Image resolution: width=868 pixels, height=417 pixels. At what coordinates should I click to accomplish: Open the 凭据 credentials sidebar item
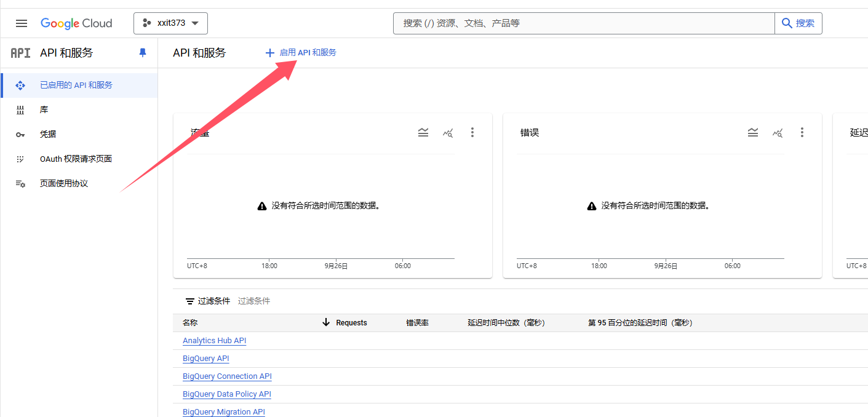tap(79, 135)
